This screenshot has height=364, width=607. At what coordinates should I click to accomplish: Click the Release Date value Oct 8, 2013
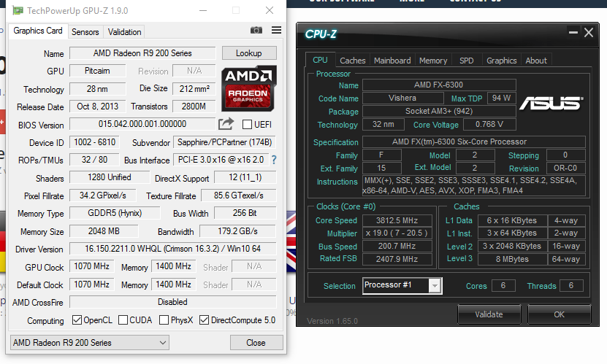pos(98,107)
